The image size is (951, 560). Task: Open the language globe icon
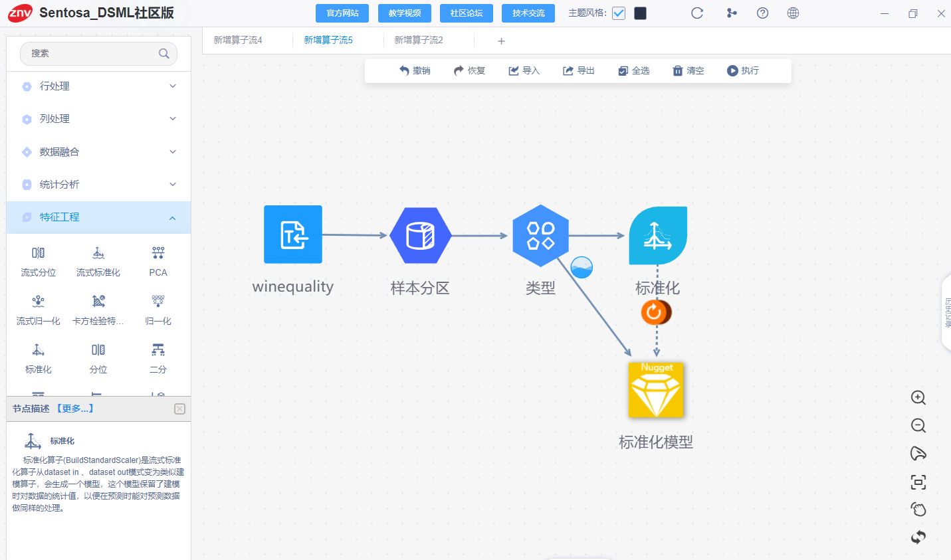[793, 13]
